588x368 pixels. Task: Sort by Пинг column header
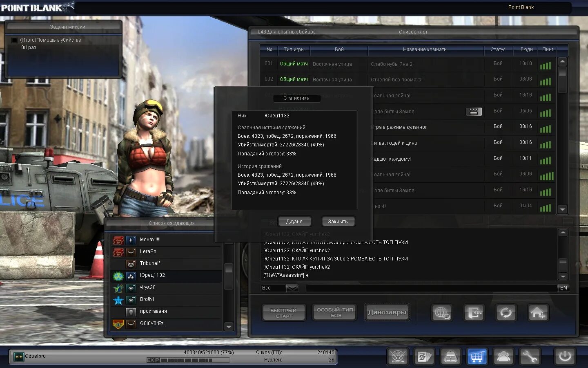click(548, 49)
